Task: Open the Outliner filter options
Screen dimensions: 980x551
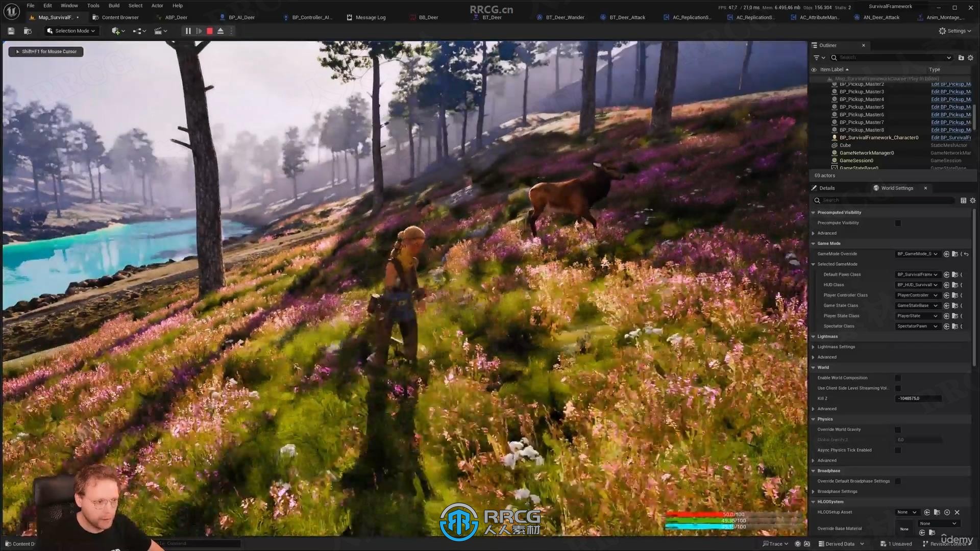Action: (819, 58)
